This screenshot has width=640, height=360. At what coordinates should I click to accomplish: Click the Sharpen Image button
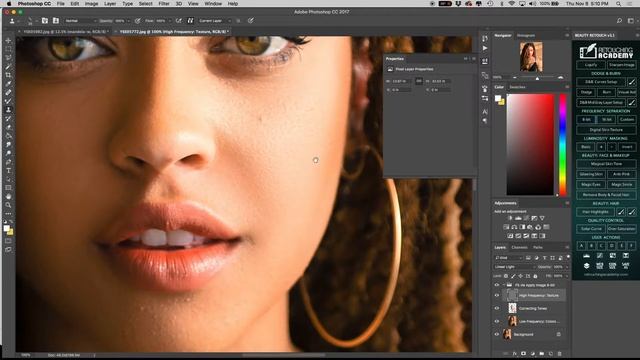coord(621,65)
